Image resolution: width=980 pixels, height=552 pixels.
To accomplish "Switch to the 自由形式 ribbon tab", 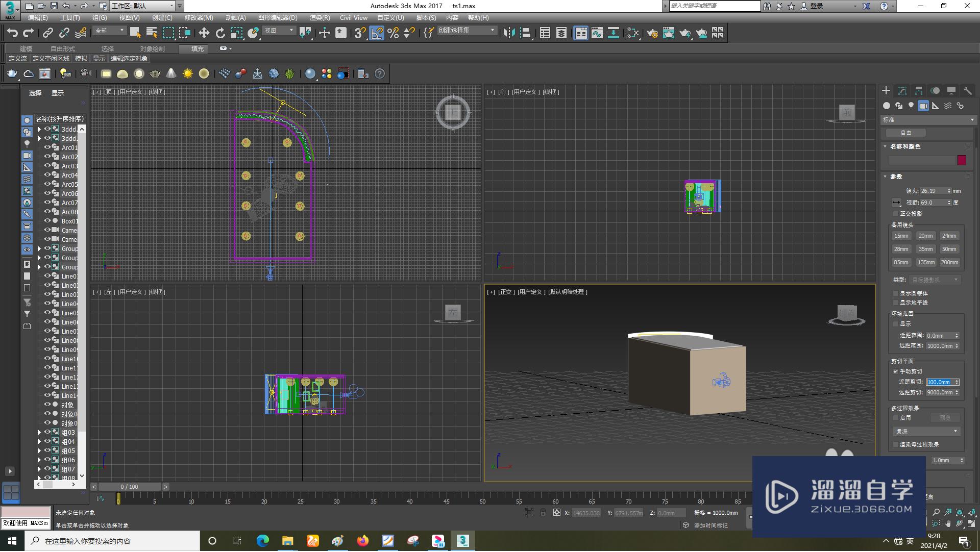I will pos(63,49).
